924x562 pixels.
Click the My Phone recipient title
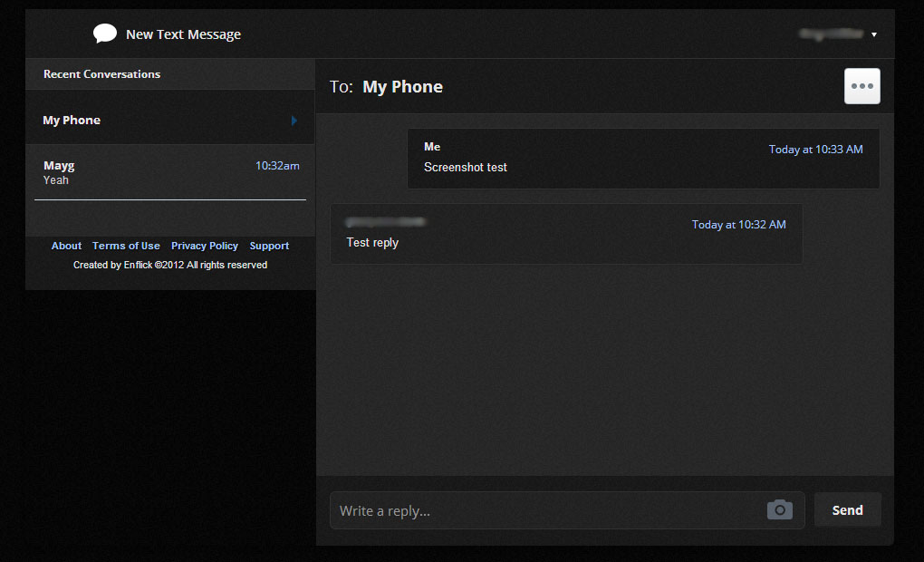coord(402,87)
